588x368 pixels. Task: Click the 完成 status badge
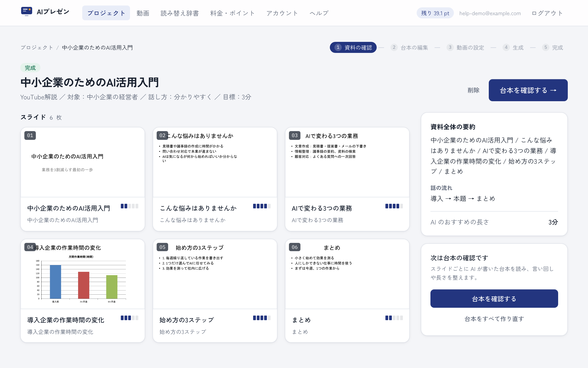[30, 68]
